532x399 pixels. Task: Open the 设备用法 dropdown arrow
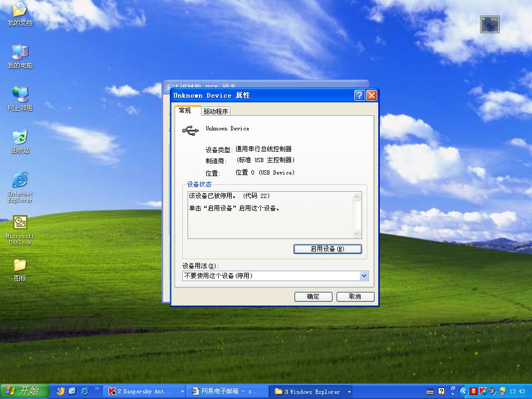[x=364, y=276]
